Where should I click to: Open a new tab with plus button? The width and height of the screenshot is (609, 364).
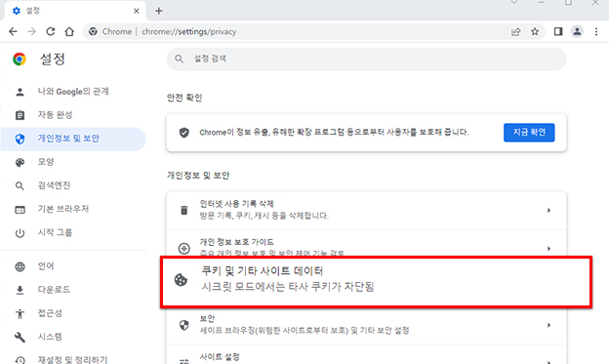[158, 11]
